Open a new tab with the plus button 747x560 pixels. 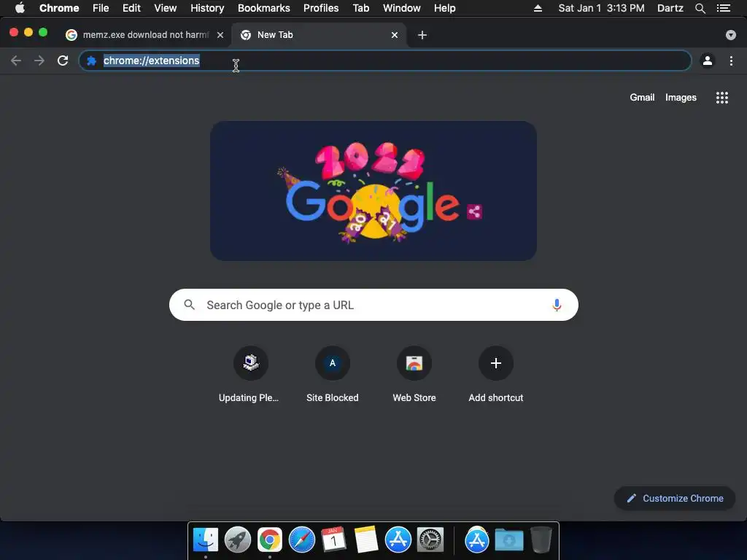pyautogui.click(x=422, y=35)
